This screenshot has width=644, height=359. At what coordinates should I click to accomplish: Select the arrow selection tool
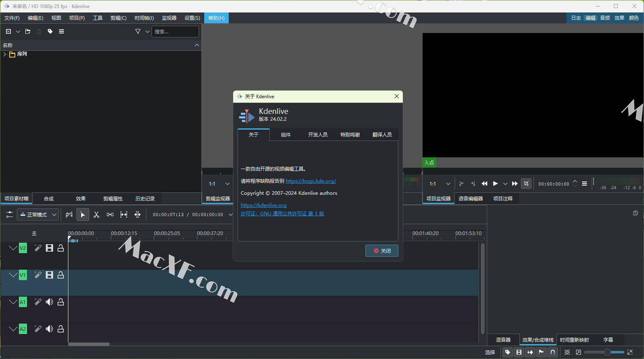click(x=83, y=215)
